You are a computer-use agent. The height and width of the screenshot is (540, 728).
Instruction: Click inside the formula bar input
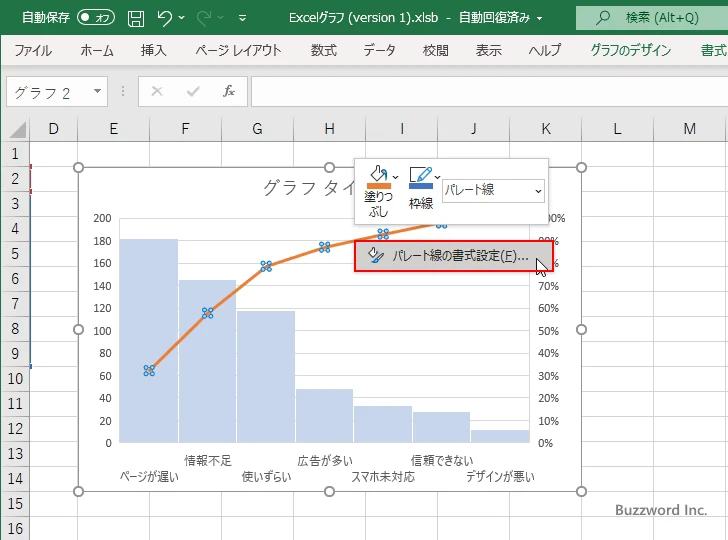click(489, 91)
